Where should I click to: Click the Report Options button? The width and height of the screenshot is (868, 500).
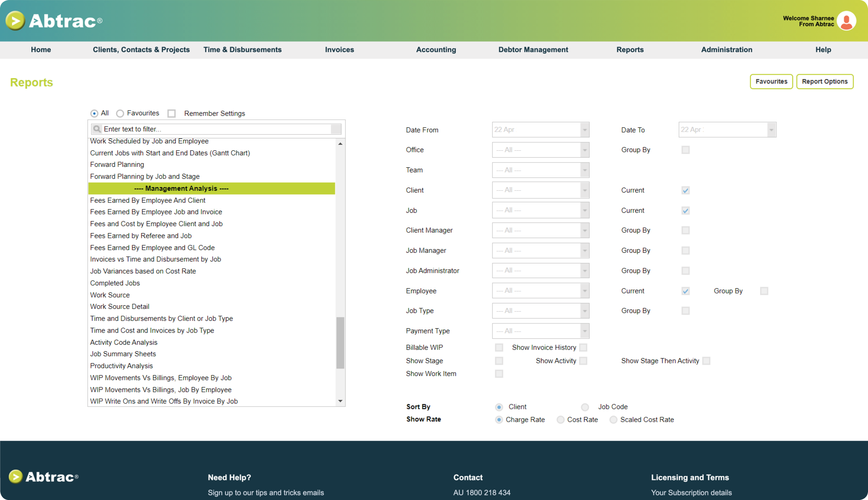[825, 82]
